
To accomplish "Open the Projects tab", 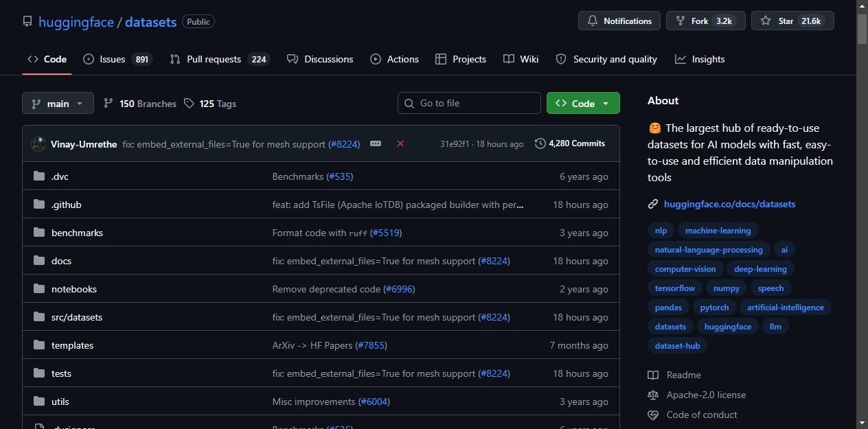I will pos(461,59).
